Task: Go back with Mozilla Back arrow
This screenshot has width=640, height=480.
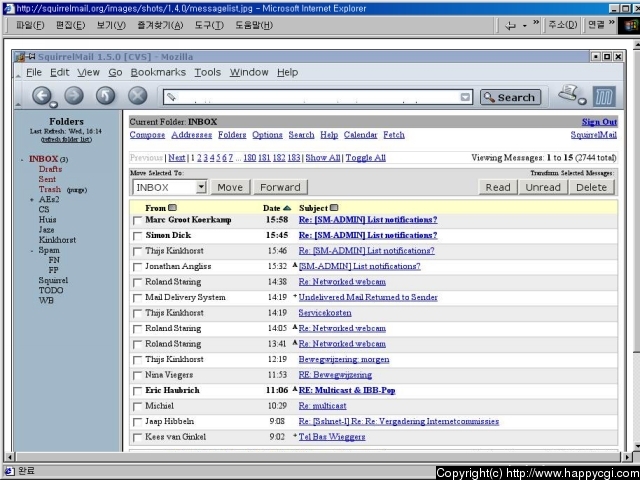Action: 42,96
